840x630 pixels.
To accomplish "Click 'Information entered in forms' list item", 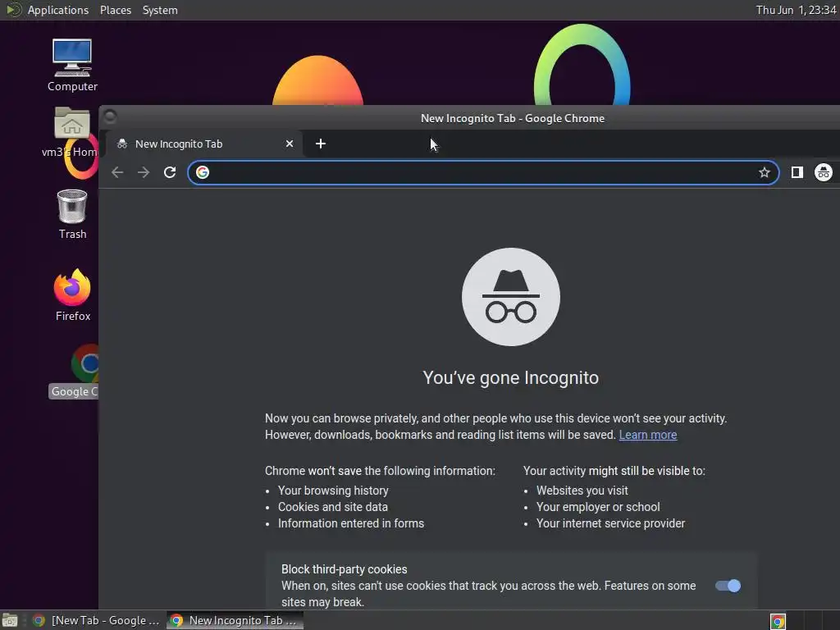I will pyautogui.click(x=351, y=523).
